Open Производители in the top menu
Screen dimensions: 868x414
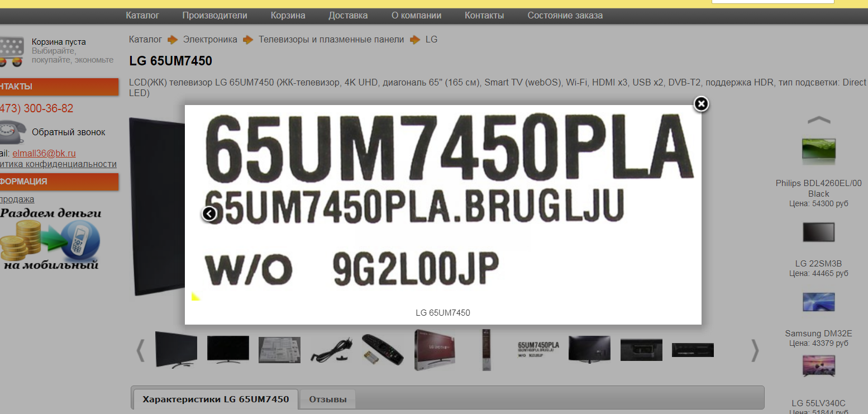pos(214,16)
